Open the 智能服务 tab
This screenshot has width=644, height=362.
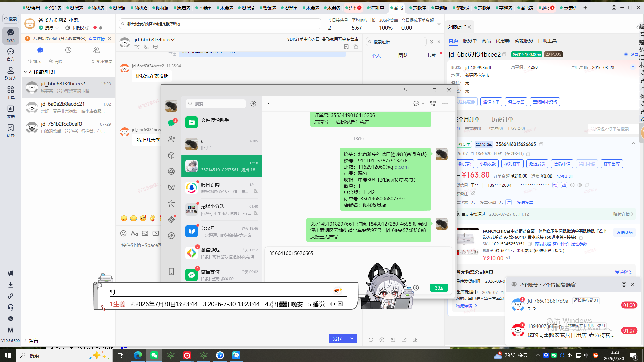[524, 41]
